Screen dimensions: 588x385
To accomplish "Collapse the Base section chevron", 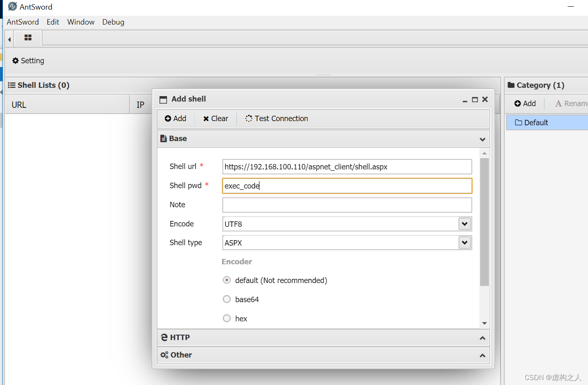I will pyautogui.click(x=482, y=139).
